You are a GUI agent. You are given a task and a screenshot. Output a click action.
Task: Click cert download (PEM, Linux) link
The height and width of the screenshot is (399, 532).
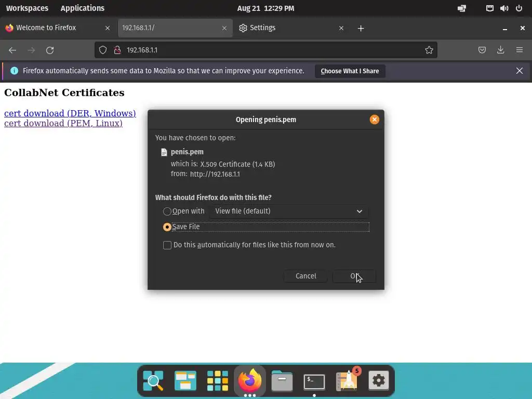63,123
